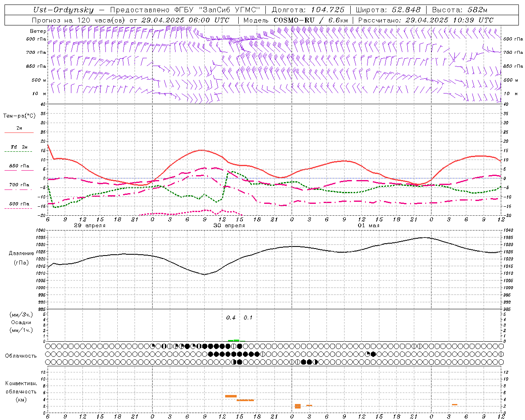Click the precipitation value 0.1
The height and width of the screenshot is (420, 525).
tap(248, 318)
